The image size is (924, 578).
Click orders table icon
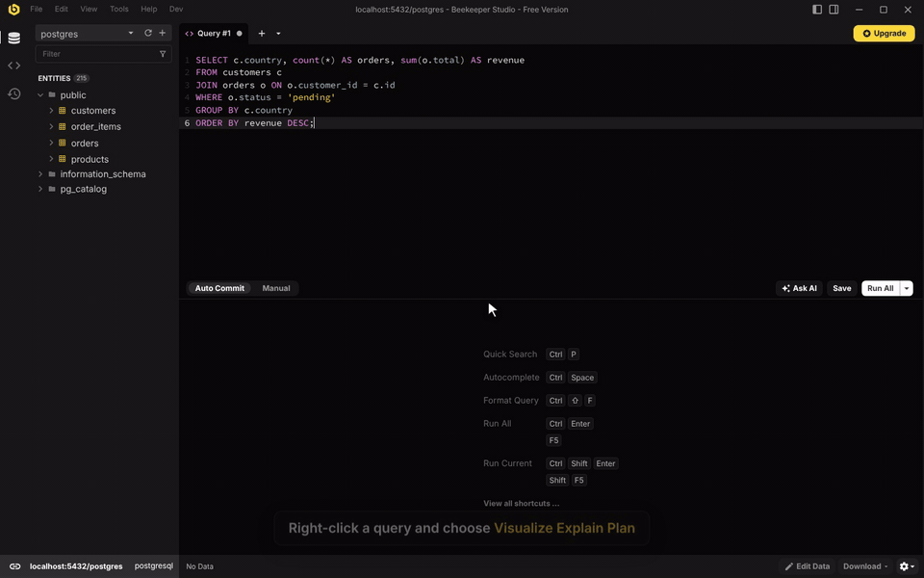62,143
